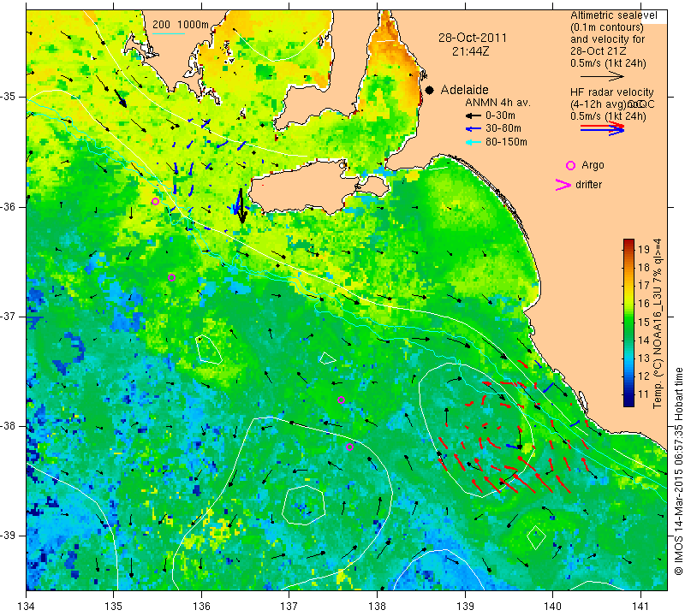Click the magenta Argo legend circle

click(570, 165)
